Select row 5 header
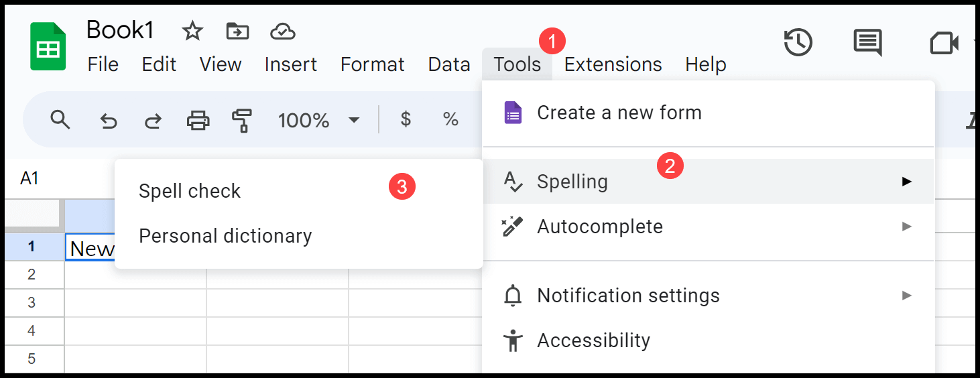 coord(32,359)
